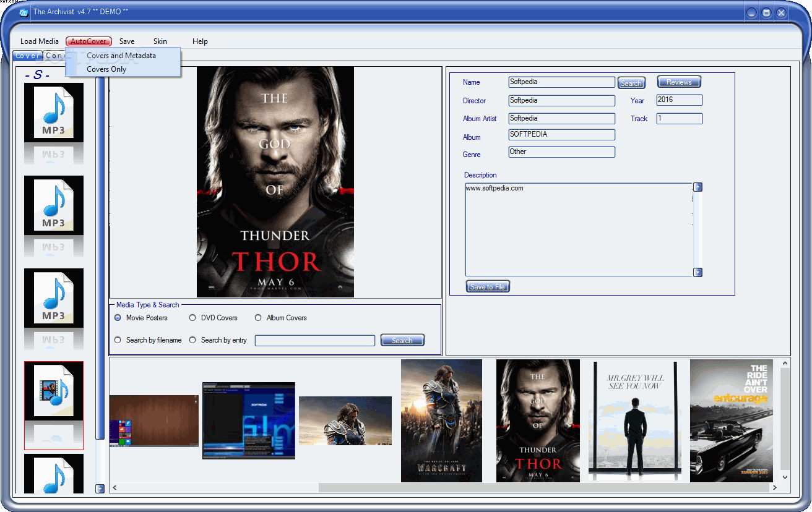Select the Softpedia screenshot thumbnail

pos(249,420)
